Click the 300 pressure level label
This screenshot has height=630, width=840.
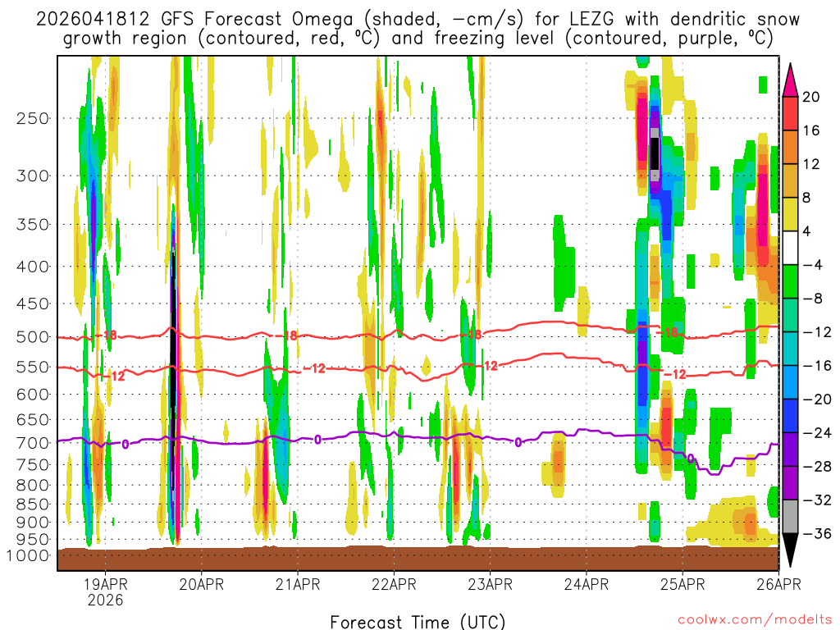click(33, 176)
